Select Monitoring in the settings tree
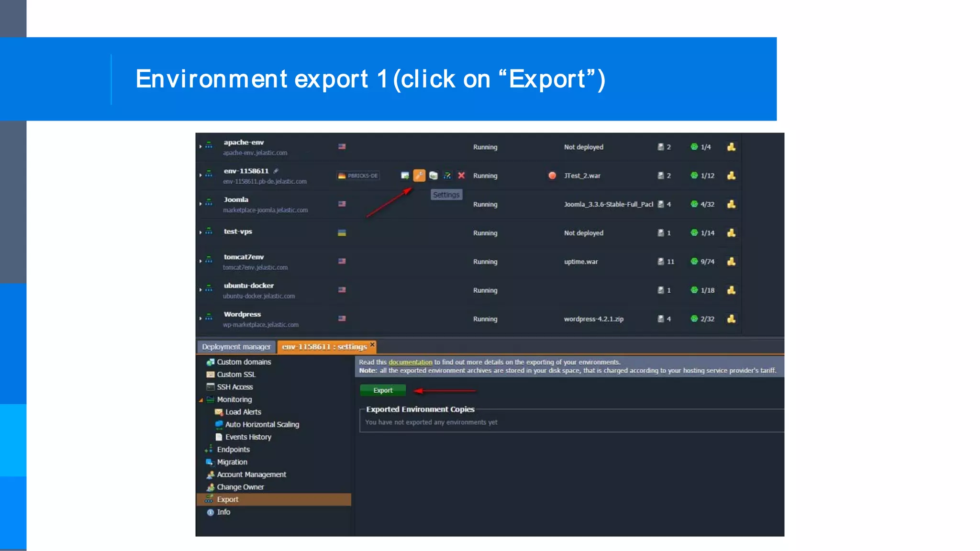 point(234,399)
